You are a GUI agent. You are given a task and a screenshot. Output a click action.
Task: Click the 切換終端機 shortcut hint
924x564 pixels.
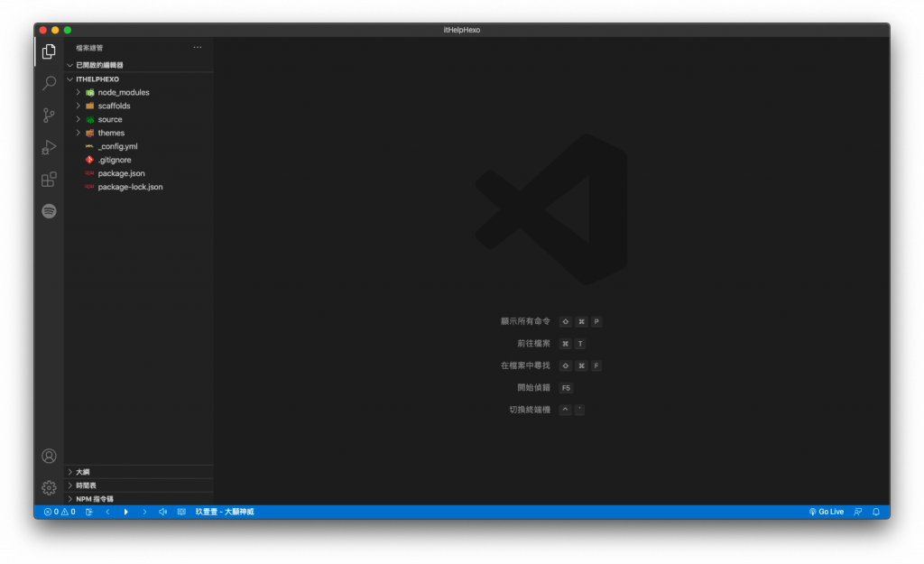(529, 410)
